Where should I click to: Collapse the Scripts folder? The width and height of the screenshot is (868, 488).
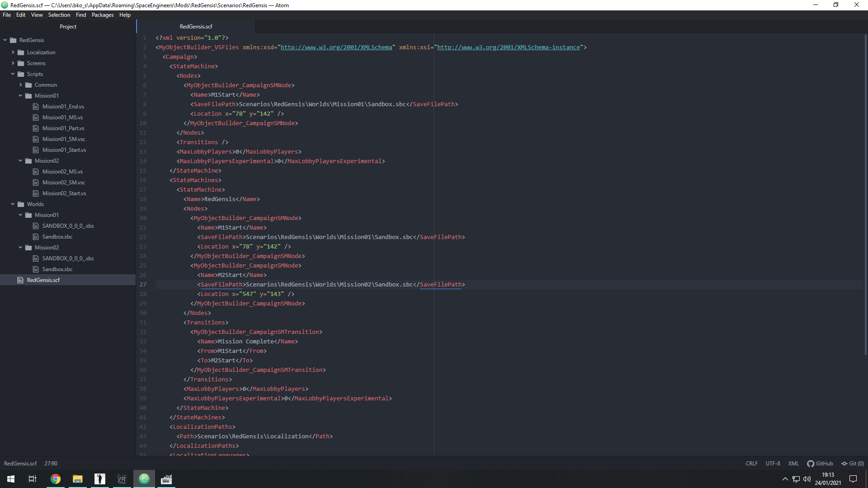coord(13,74)
